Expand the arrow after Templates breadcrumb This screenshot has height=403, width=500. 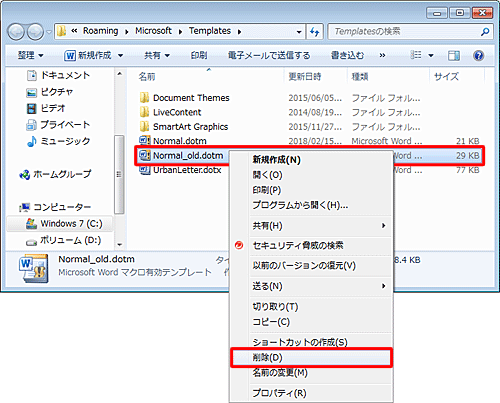(x=239, y=32)
